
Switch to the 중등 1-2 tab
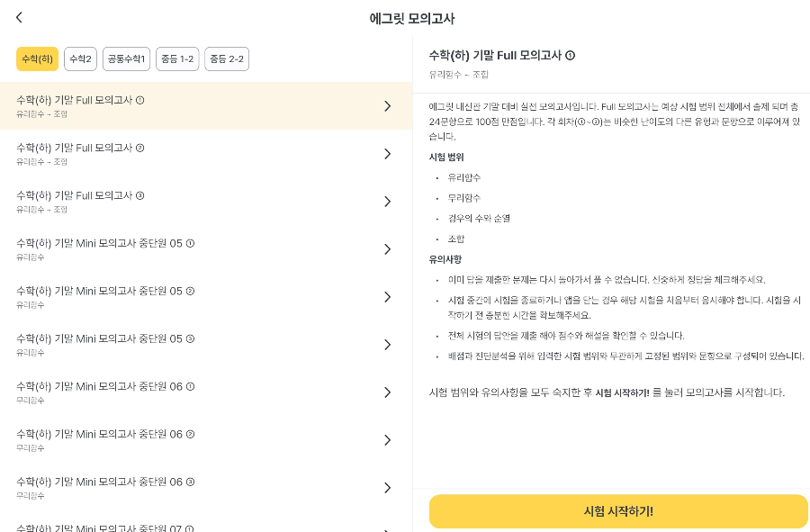coord(177,59)
